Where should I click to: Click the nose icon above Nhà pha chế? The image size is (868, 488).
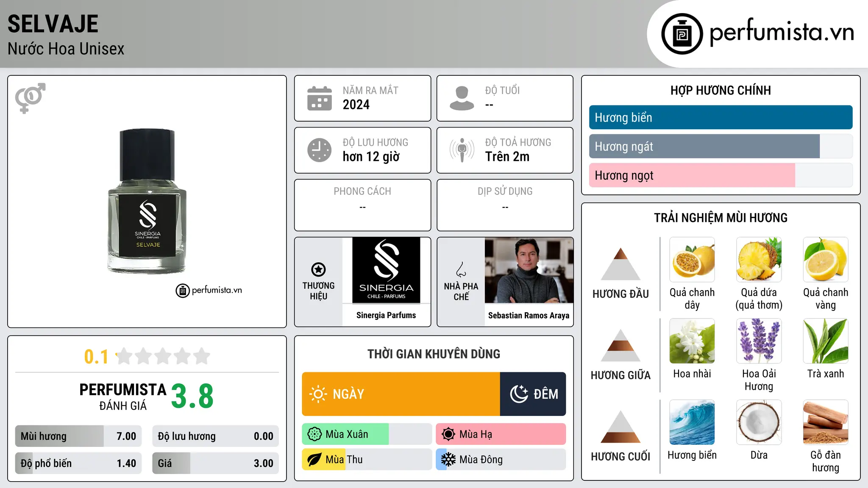(x=461, y=269)
